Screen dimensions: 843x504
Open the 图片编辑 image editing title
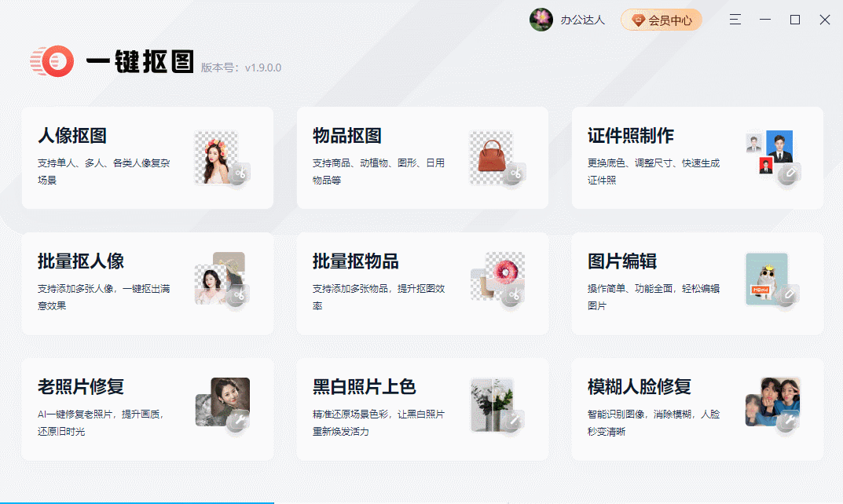pos(622,261)
